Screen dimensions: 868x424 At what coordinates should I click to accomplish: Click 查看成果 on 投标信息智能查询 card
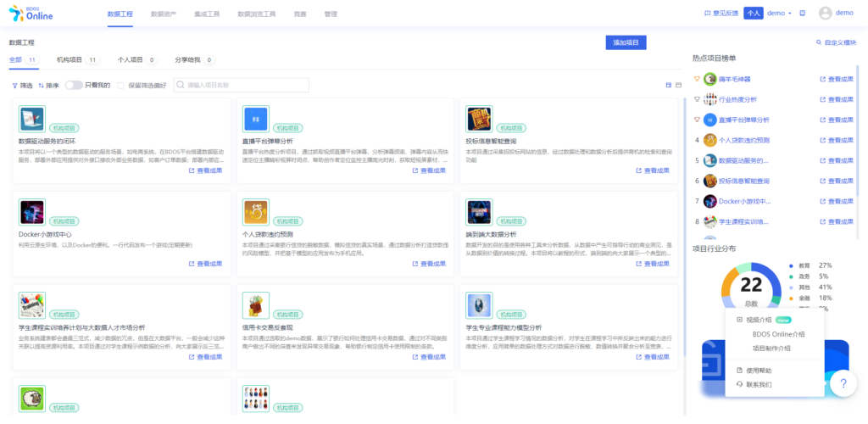(x=653, y=170)
